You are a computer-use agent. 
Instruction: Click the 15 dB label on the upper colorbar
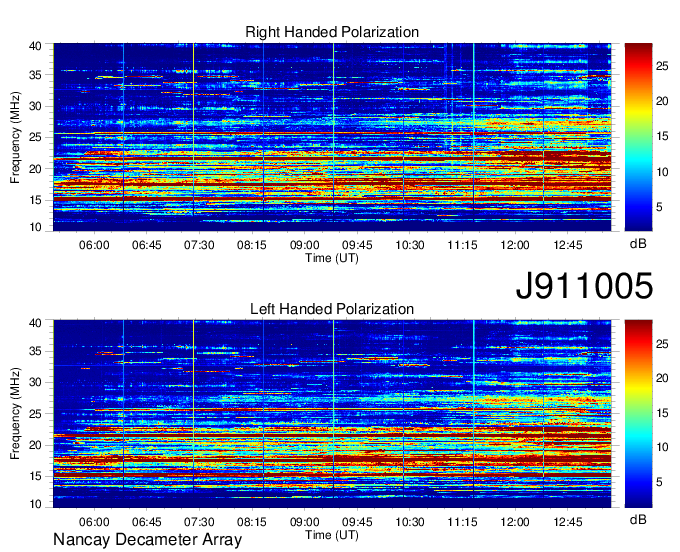tap(662, 137)
